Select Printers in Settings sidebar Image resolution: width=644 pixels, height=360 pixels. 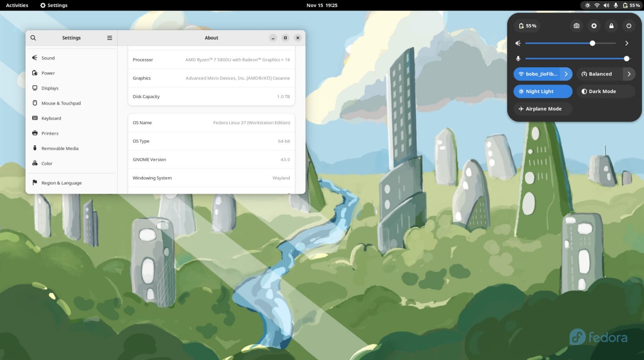pos(71,133)
